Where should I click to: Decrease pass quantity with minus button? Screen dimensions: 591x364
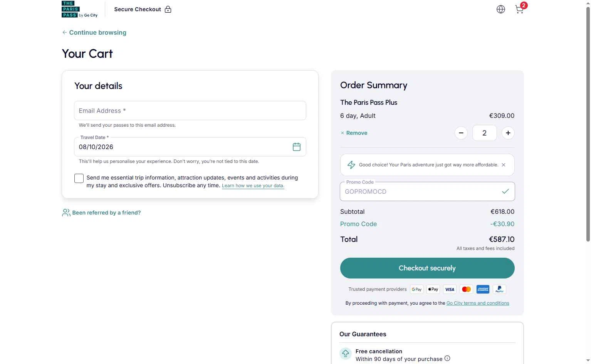[x=461, y=133]
